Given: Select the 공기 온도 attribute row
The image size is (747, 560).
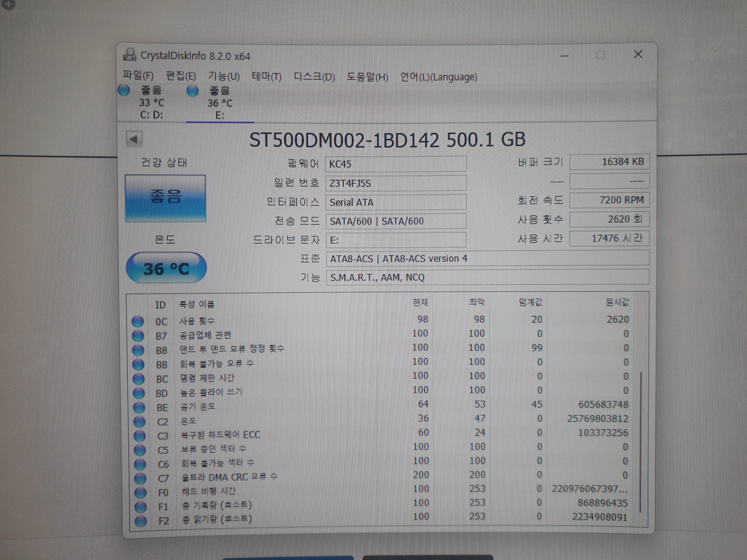Looking at the screenshot, I should (x=382, y=406).
